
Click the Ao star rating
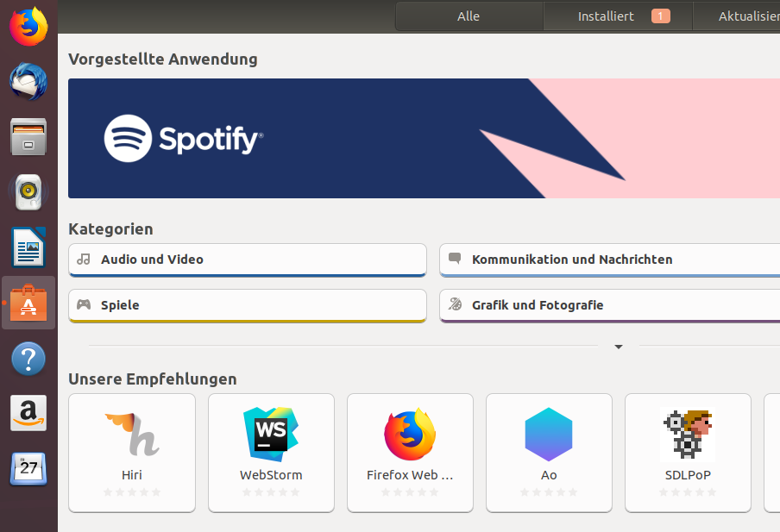549,492
